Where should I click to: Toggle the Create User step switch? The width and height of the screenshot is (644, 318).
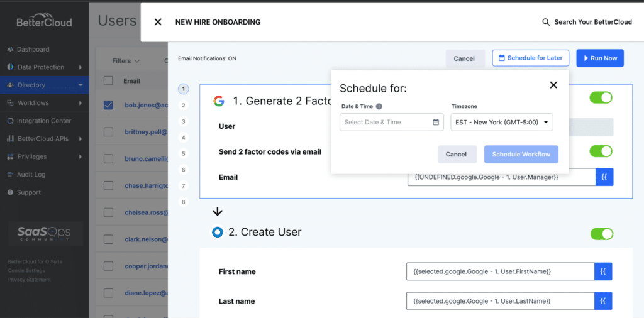(x=602, y=234)
